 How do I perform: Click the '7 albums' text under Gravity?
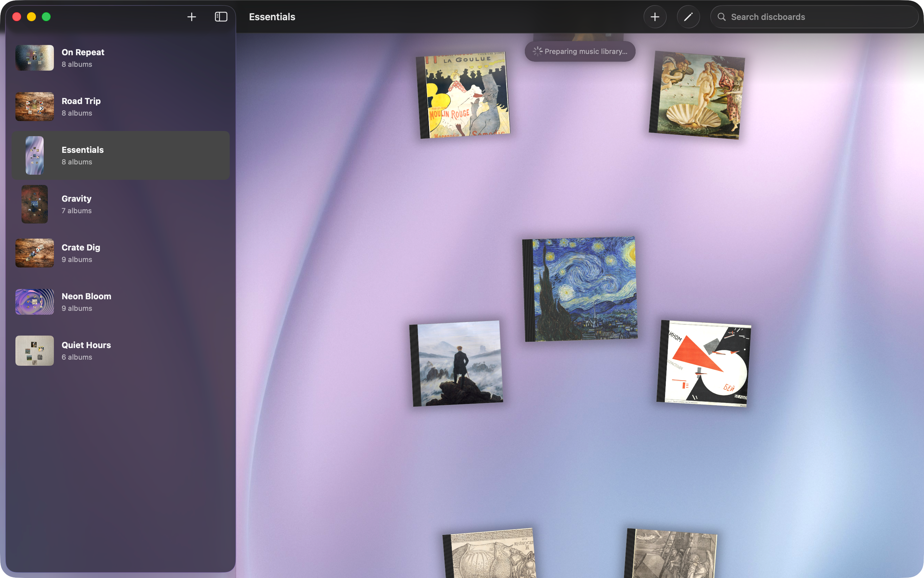click(77, 211)
